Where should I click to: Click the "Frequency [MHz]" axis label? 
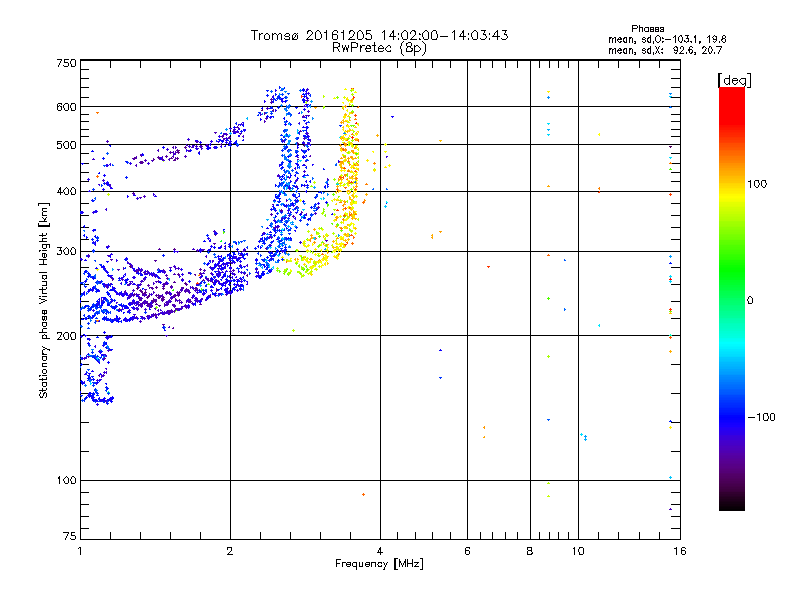click(x=379, y=564)
